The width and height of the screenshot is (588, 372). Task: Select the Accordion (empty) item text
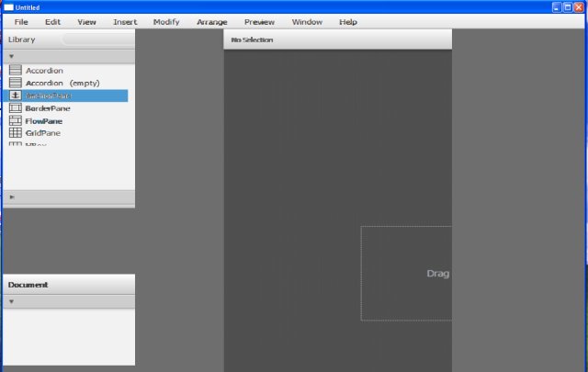(x=62, y=83)
